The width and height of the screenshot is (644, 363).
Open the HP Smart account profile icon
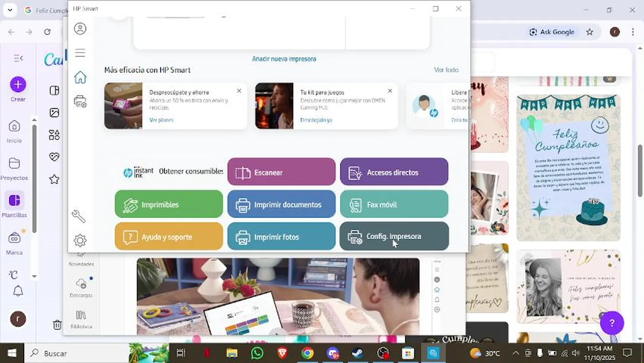click(x=80, y=29)
